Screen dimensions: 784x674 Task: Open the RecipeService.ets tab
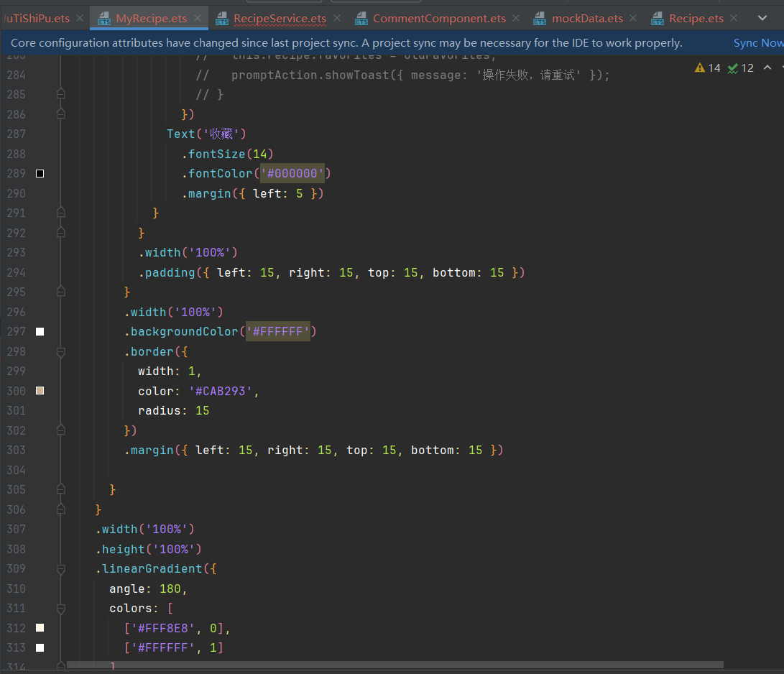tap(280, 19)
